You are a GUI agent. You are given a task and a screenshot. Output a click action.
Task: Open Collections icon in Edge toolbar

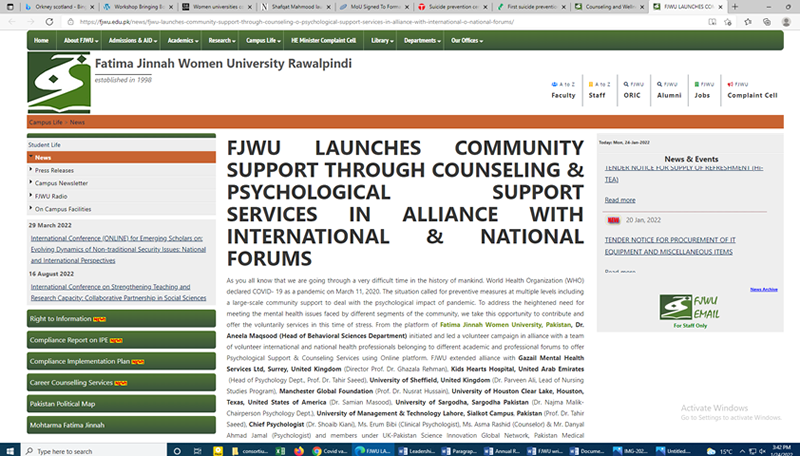(767, 22)
